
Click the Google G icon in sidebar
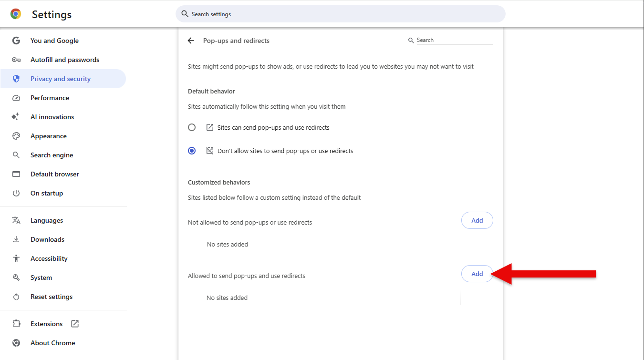[x=16, y=41]
